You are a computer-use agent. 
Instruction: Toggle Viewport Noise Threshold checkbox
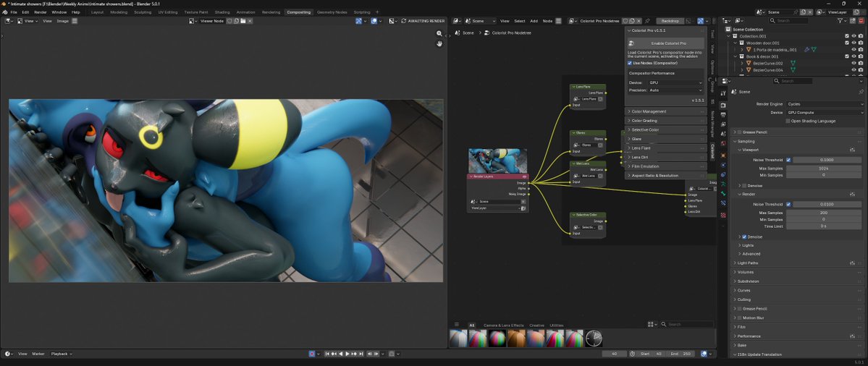[x=788, y=160]
